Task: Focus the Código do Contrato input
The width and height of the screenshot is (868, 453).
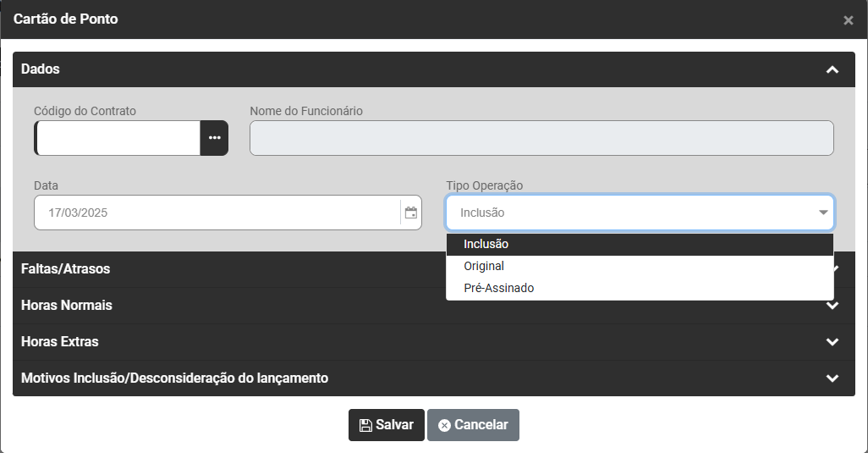Action: (x=118, y=138)
